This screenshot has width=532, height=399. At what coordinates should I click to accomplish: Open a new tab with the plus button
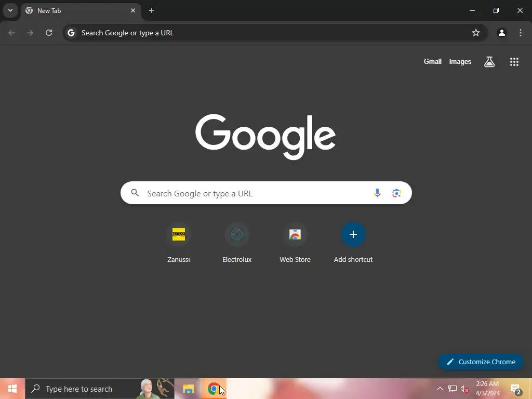[152, 10]
